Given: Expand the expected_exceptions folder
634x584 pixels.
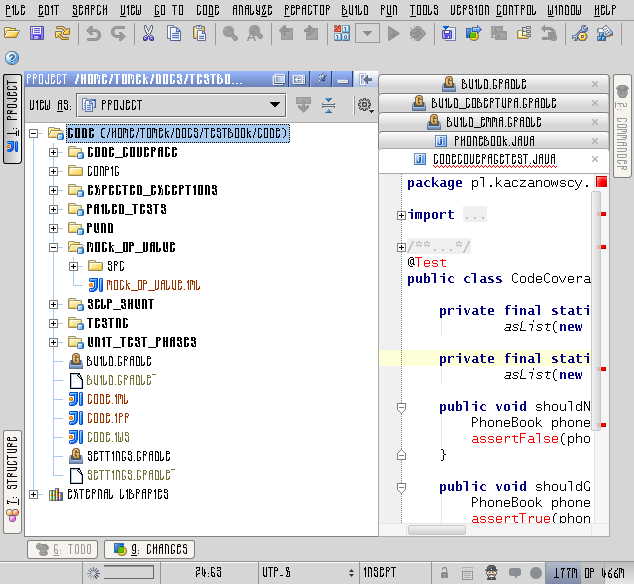Looking at the screenshot, I should click(x=53, y=190).
